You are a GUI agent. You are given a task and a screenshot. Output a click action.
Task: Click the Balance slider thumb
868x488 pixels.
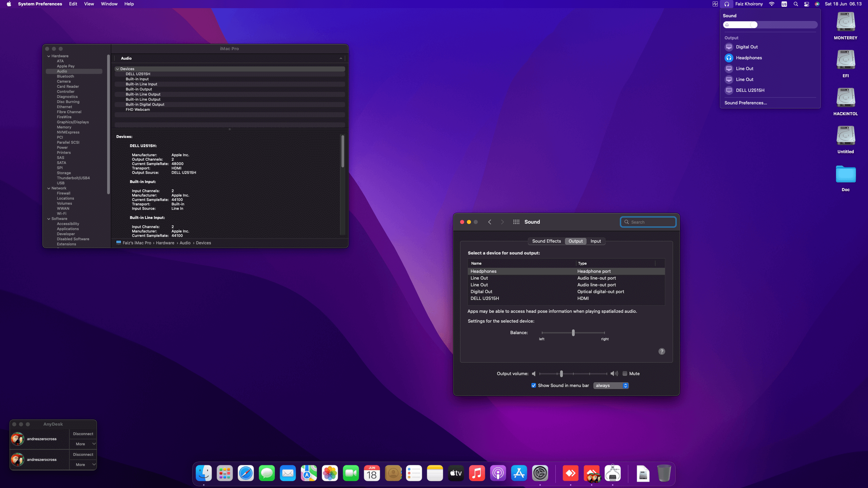click(573, 333)
